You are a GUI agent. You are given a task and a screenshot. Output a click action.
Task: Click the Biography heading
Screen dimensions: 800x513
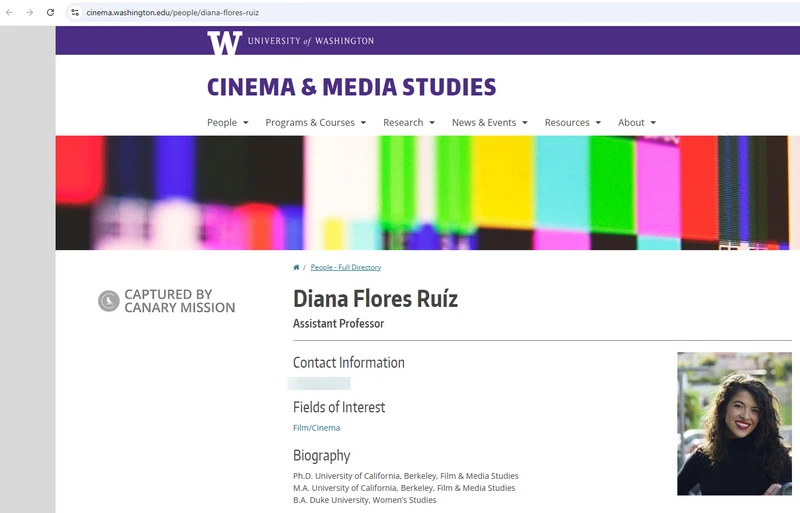tap(321, 455)
